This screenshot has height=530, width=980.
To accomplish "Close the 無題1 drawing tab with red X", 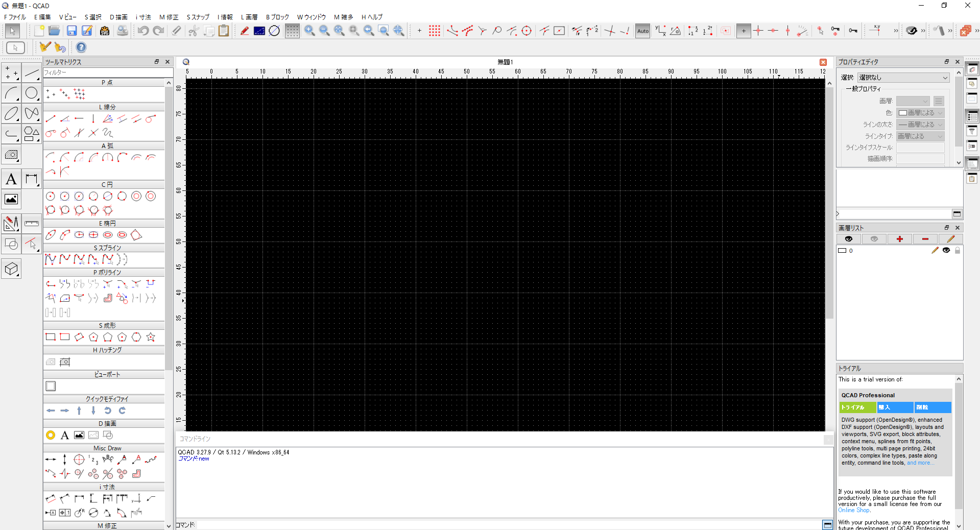I will point(823,62).
